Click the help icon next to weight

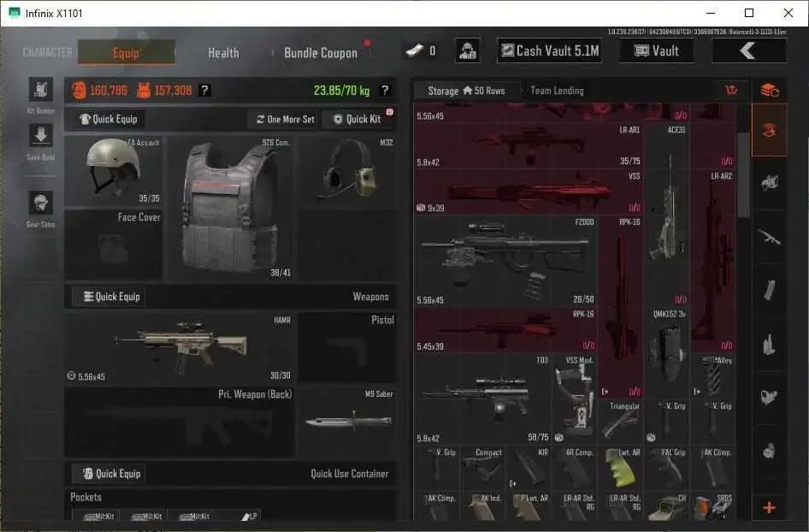tap(384, 91)
